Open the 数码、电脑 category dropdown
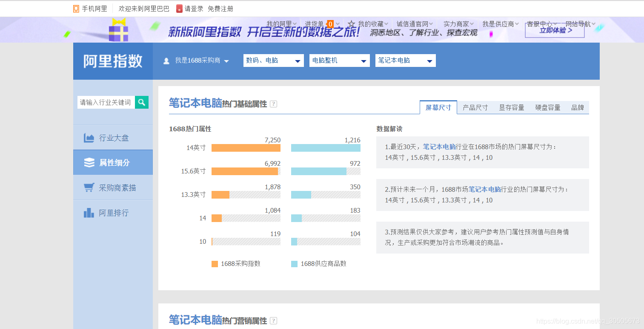Viewport: 644px width, 329px height. [x=274, y=61]
